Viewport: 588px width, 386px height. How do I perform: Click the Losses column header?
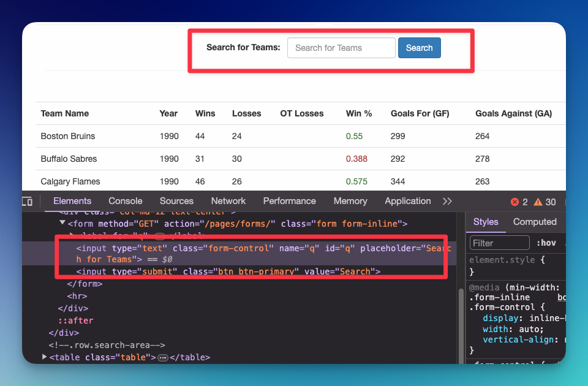point(246,114)
